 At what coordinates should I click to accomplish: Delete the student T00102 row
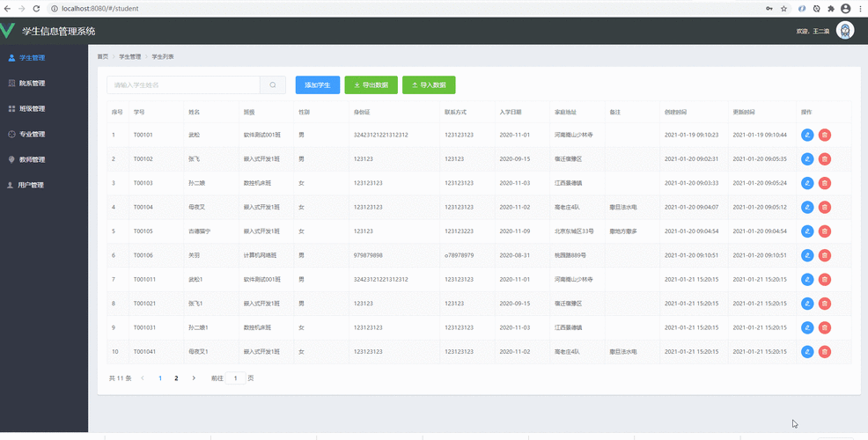pos(824,159)
